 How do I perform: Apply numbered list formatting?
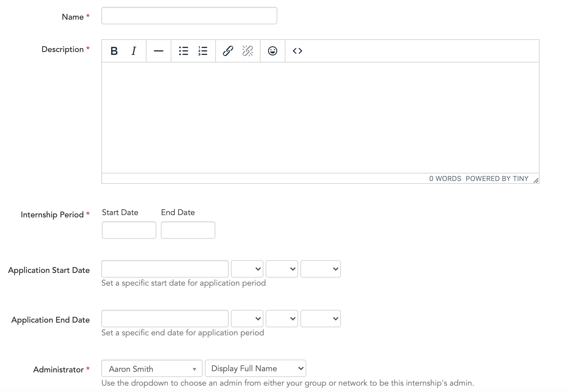coord(203,51)
